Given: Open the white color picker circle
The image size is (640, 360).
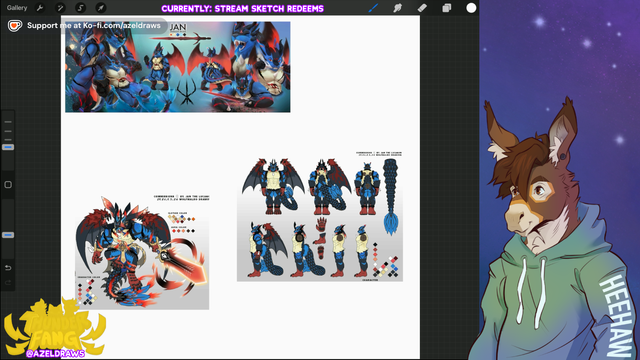Looking at the screenshot, I should click(x=471, y=8).
